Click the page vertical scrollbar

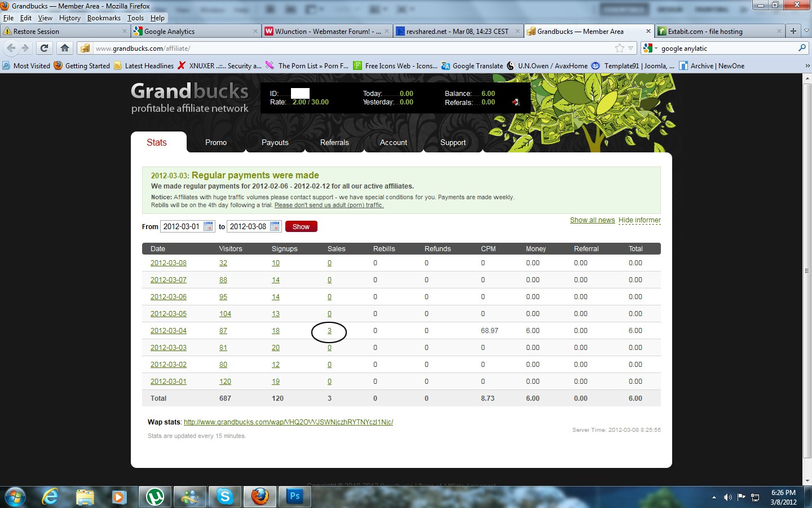807,271
